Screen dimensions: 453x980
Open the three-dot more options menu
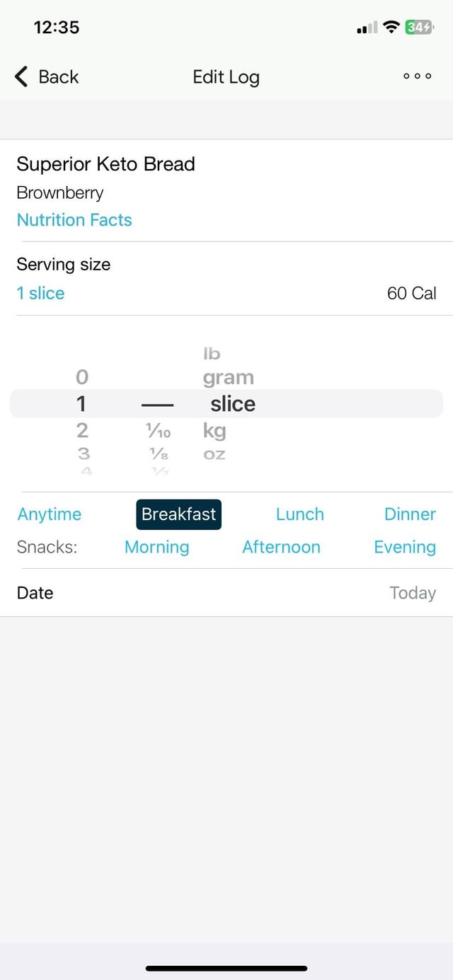click(417, 76)
